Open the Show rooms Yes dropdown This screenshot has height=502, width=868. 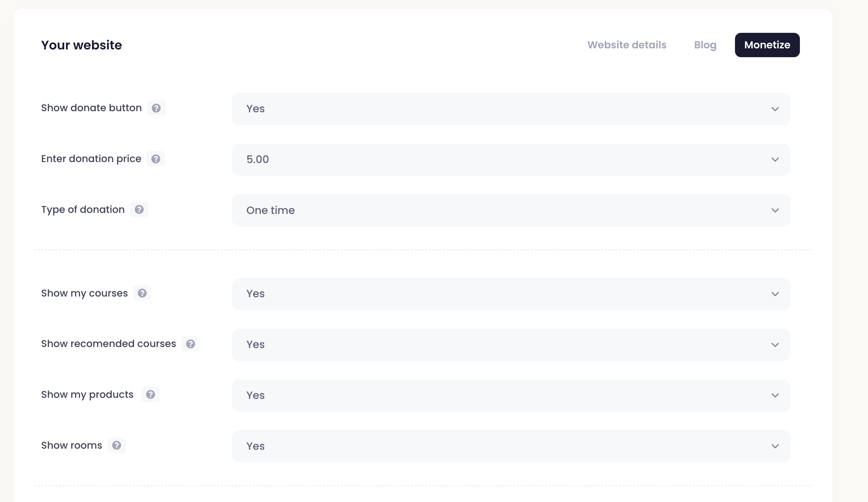pos(511,446)
